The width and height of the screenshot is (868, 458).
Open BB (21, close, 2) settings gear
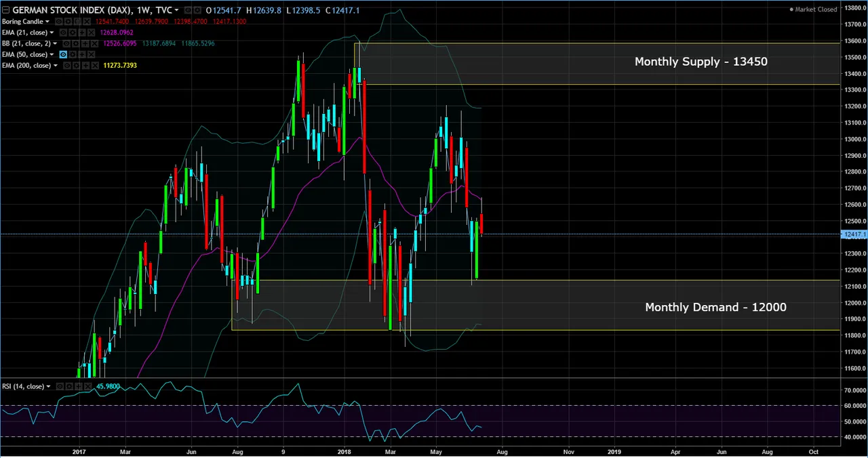click(75, 43)
